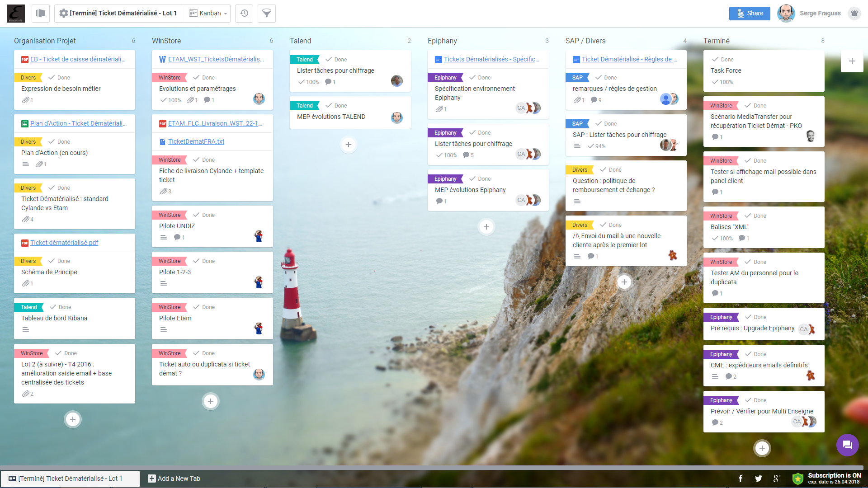Add card to Terminé column

click(x=762, y=448)
